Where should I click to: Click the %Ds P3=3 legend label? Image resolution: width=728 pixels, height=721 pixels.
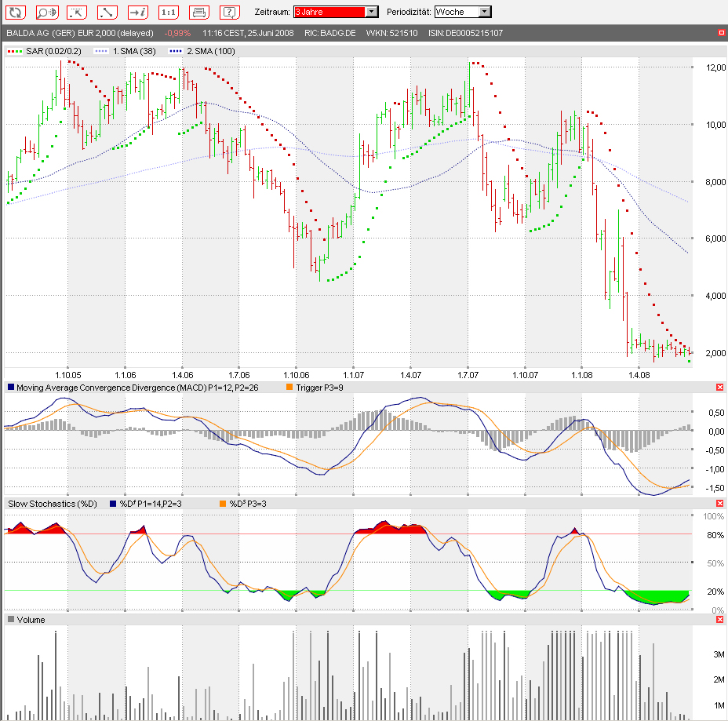243,504
